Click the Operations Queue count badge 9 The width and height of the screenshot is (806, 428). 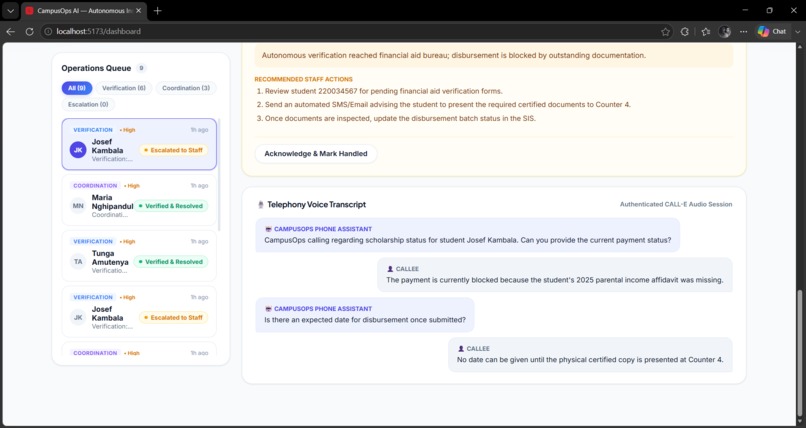point(141,68)
